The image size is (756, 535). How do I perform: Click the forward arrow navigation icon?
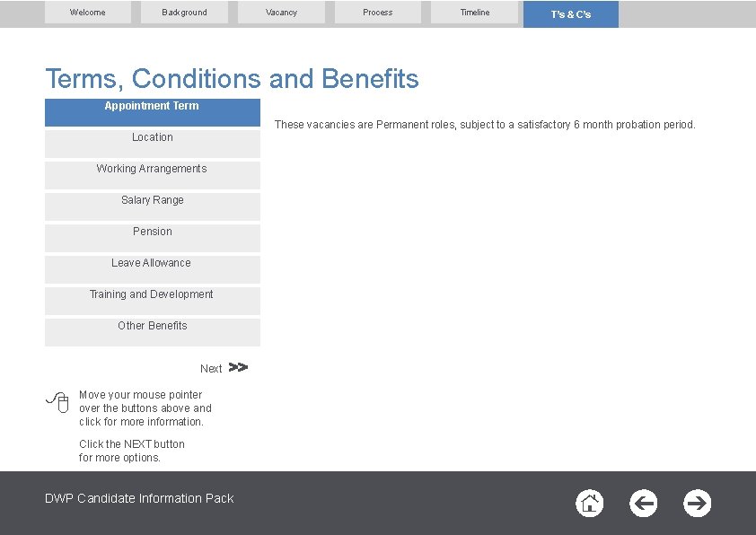click(697, 504)
